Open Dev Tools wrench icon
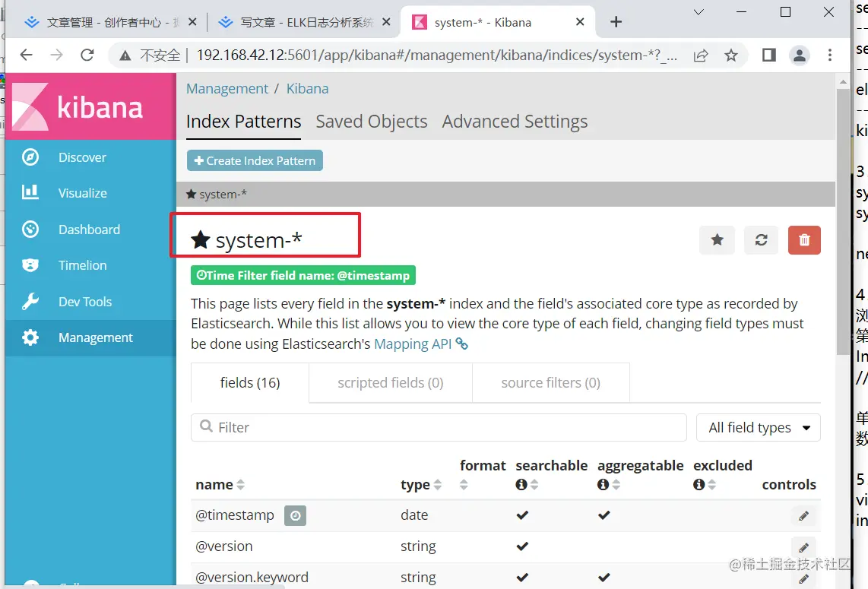This screenshot has height=589, width=868. 30,302
